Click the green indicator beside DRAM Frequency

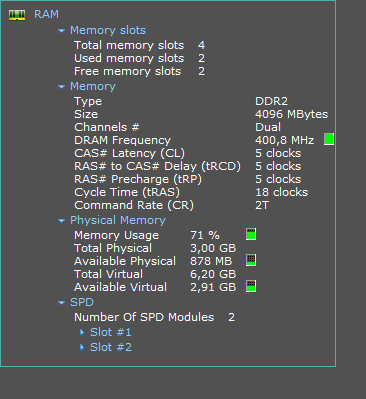coord(329,139)
